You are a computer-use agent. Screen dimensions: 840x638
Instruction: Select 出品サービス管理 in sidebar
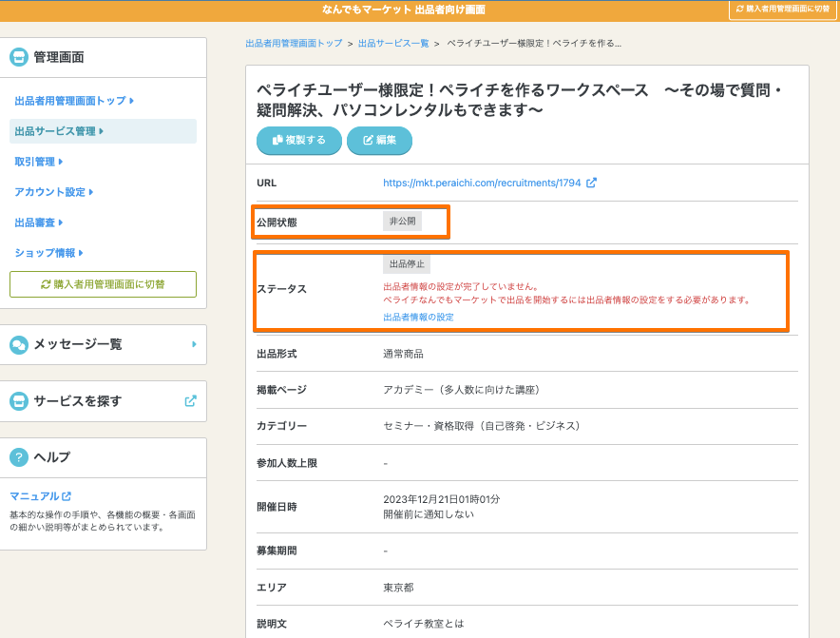59,131
